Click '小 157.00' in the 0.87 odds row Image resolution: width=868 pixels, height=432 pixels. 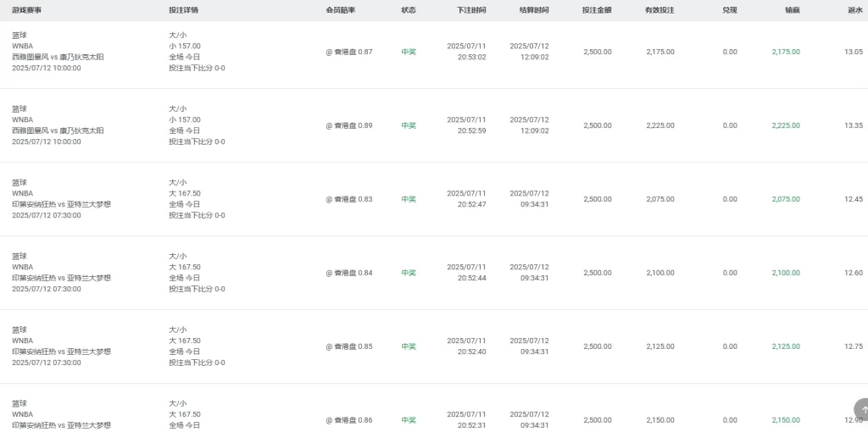[185, 47]
